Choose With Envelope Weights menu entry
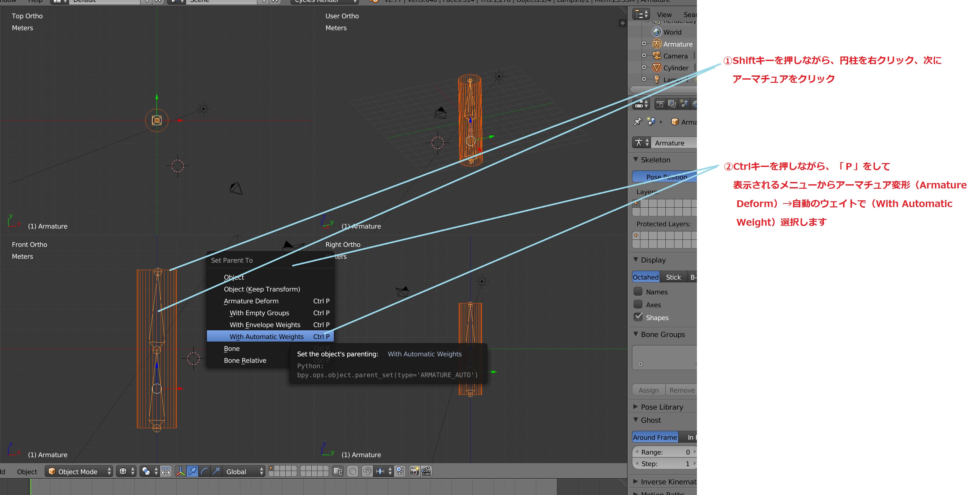This screenshot has height=495, width=980. click(x=270, y=324)
